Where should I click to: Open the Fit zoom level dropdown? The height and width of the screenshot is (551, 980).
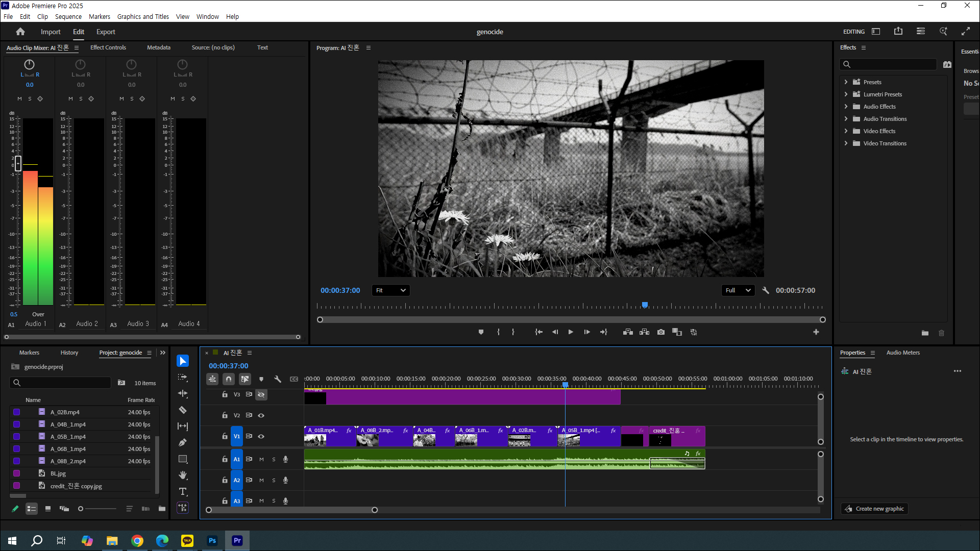[x=391, y=290]
